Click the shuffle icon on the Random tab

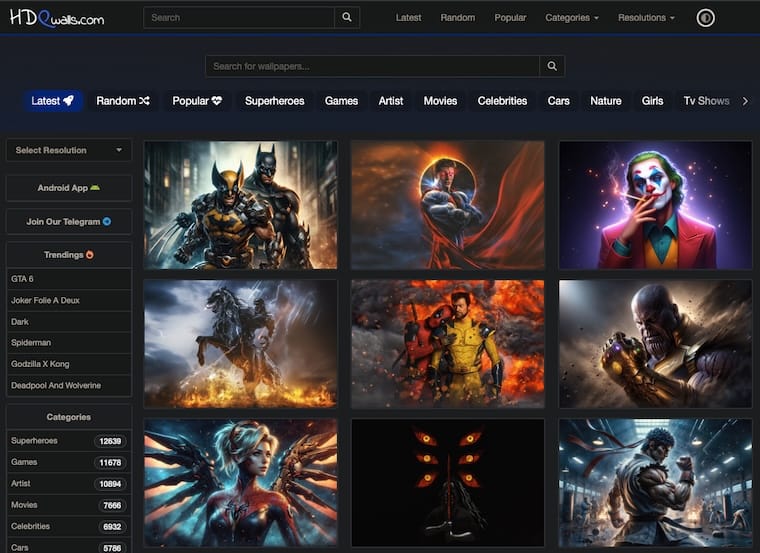144,101
